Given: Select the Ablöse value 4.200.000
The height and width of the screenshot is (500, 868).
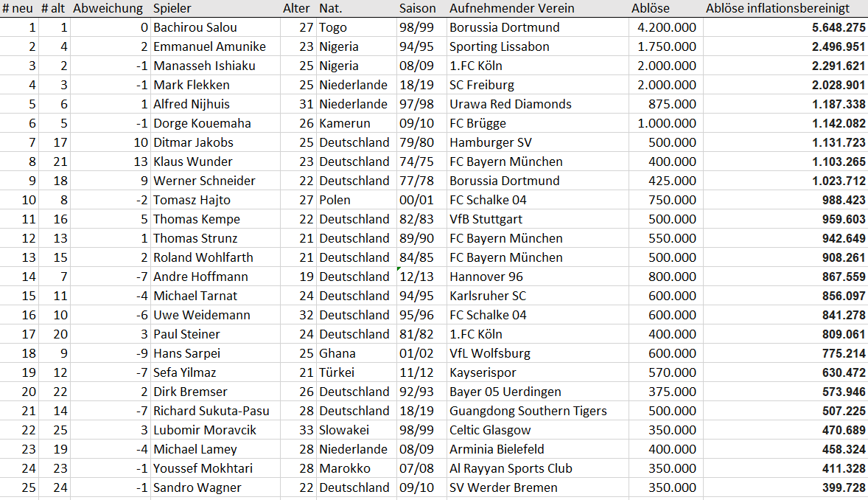Looking at the screenshot, I should coord(666,28).
